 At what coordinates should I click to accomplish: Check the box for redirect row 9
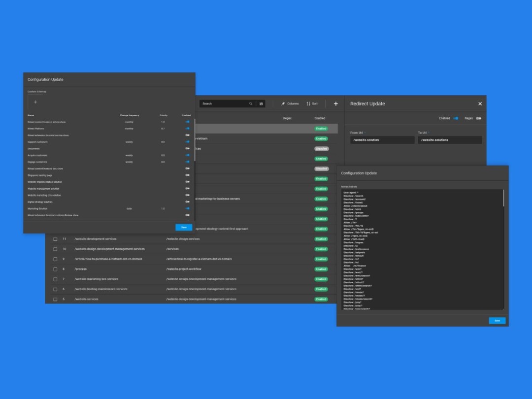coord(55,259)
